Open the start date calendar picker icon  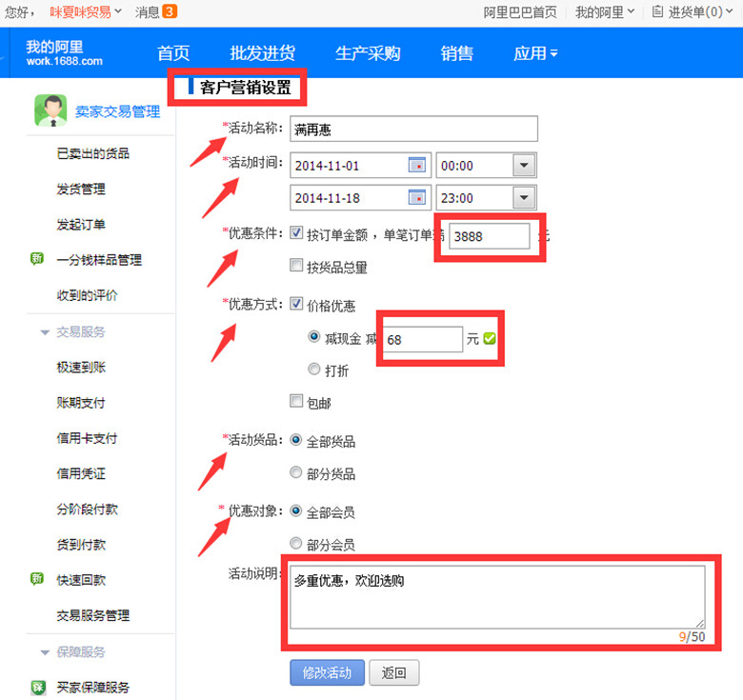(x=416, y=165)
